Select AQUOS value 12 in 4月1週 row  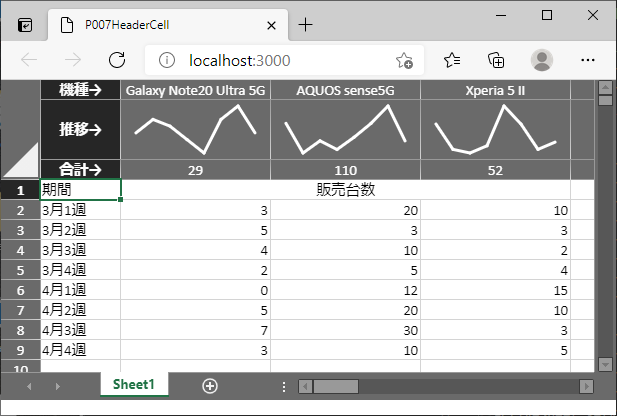(x=345, y=290)
